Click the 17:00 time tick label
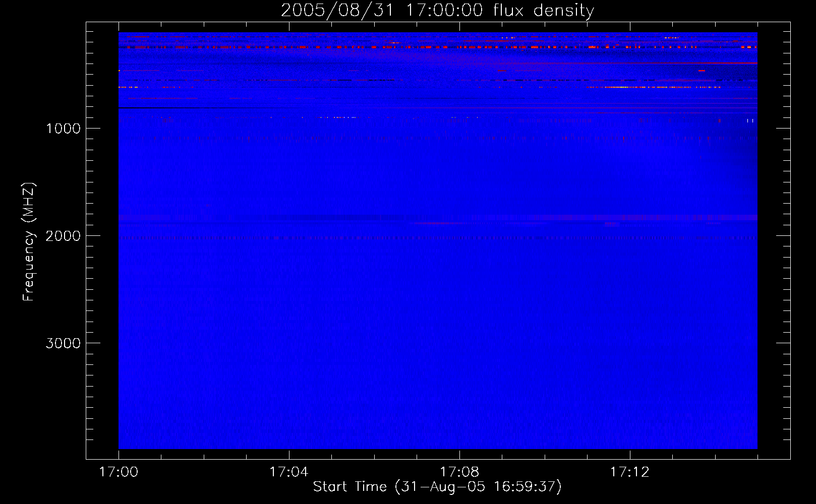816x504 pixels. (119, 472)
